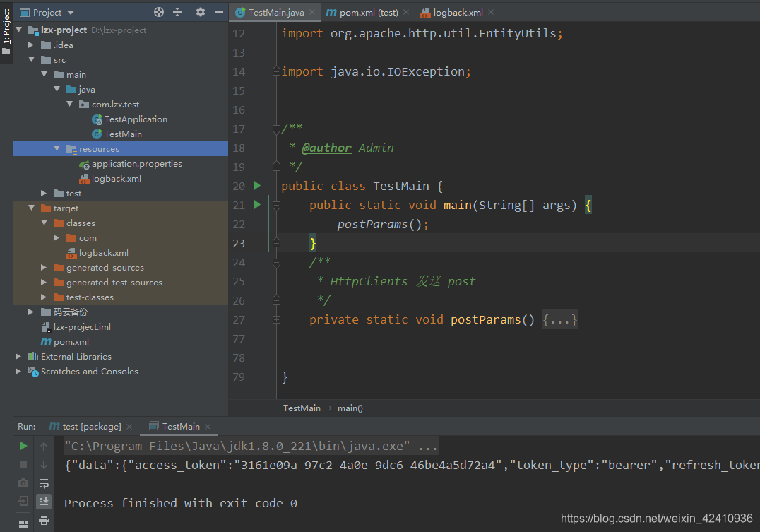Image resolution: width=760 pixels, height=532 pixels.
Task: Collapse the lzx-project root node
Action: point(19,30)
